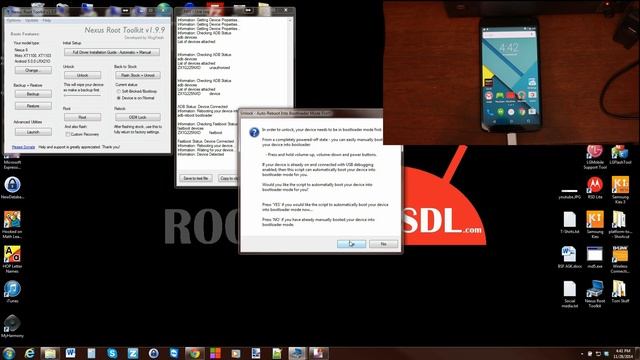Click the Unlock button in the toolkit
This screenshot has height=360, width=640.
(x=82, y=75)
